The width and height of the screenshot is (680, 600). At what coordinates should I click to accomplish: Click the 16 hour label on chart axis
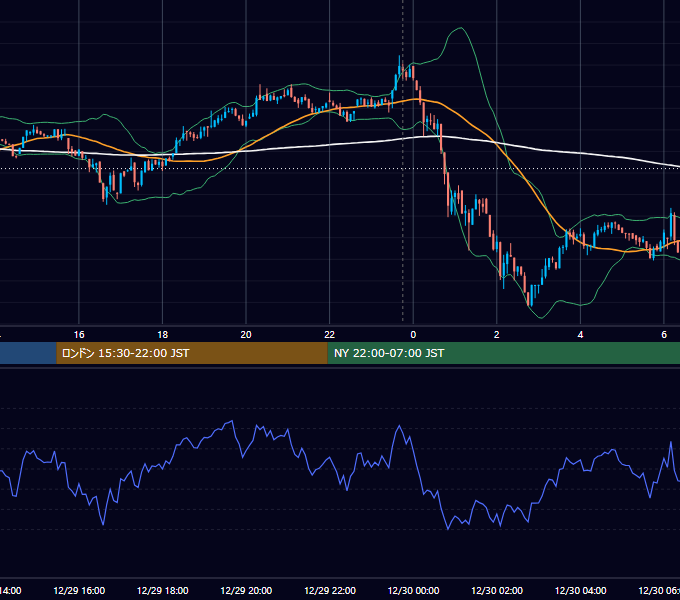pyautogui.click(x=79, y=335)
